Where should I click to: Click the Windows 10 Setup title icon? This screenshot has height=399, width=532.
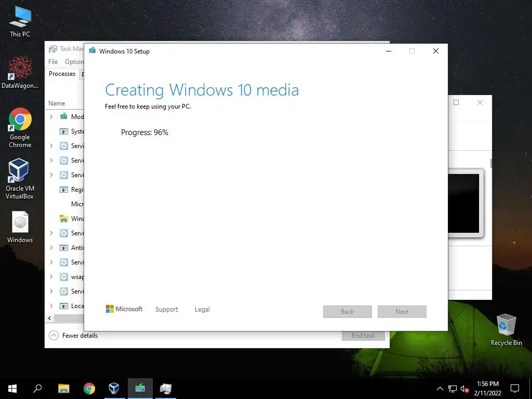[92, 51]
